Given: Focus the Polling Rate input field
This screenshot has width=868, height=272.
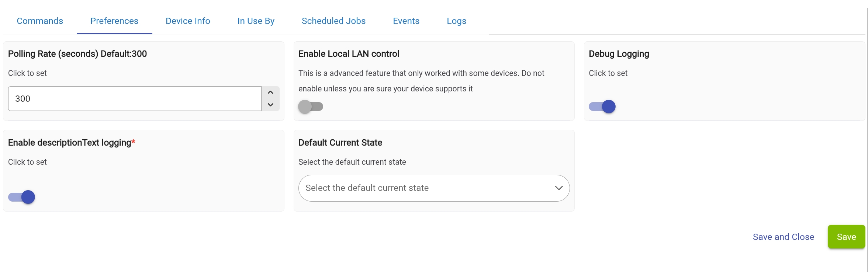Looking at the screenshot, I should point(135,99).
